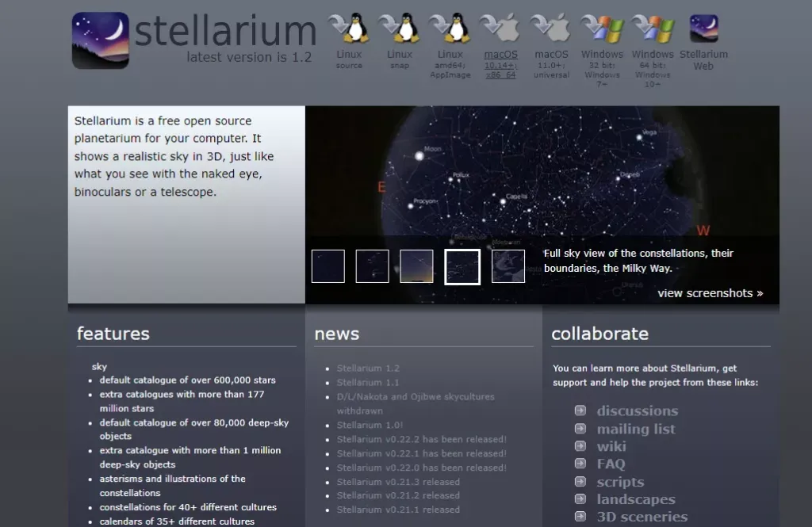Open Stellarium v0.22.2 released news

[422, 439]
